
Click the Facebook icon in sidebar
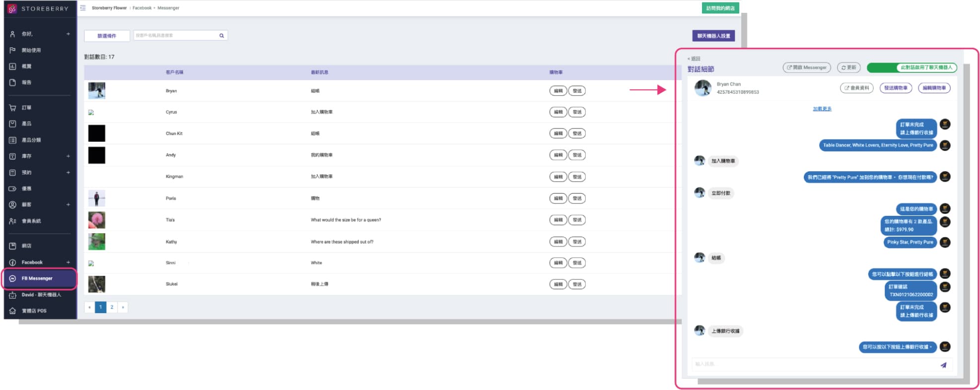pos(12,262)
